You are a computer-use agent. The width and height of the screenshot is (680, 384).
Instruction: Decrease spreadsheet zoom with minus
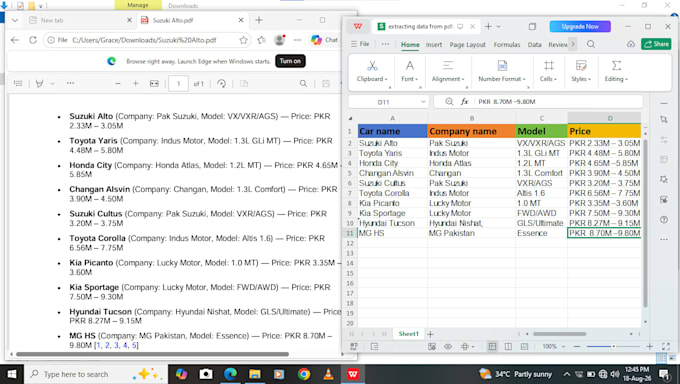[x=576, y=346]
